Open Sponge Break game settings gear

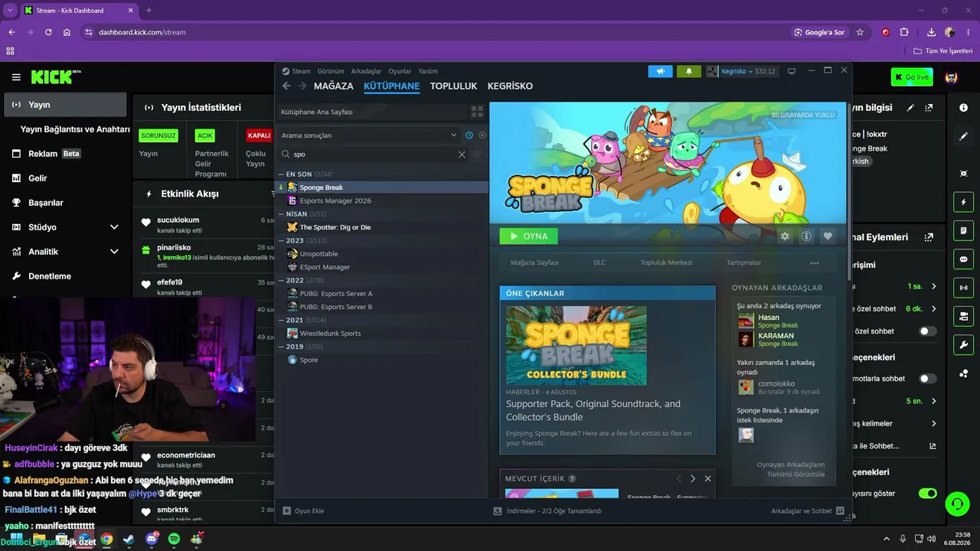click(785, 236)
